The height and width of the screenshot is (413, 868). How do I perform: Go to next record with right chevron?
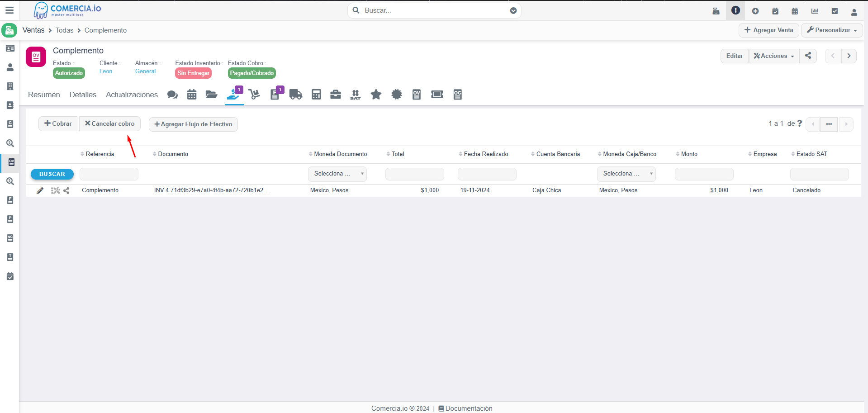coord(849,56)
